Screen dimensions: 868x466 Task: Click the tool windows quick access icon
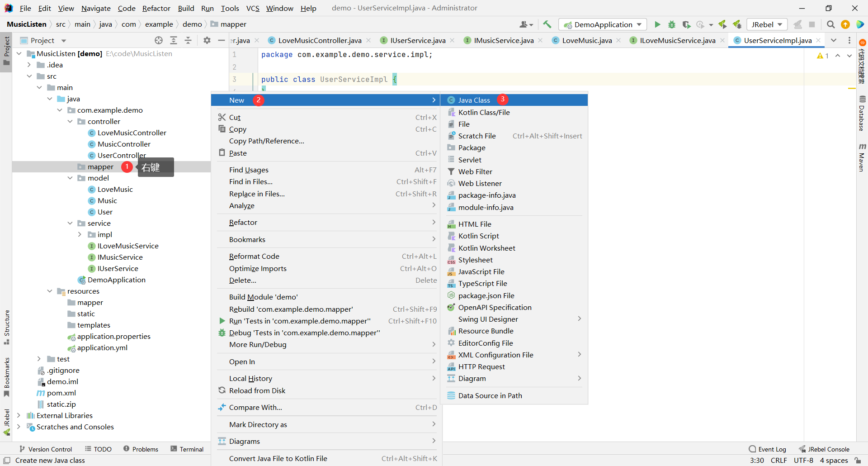pyautogui.click(x=7, y=460)
